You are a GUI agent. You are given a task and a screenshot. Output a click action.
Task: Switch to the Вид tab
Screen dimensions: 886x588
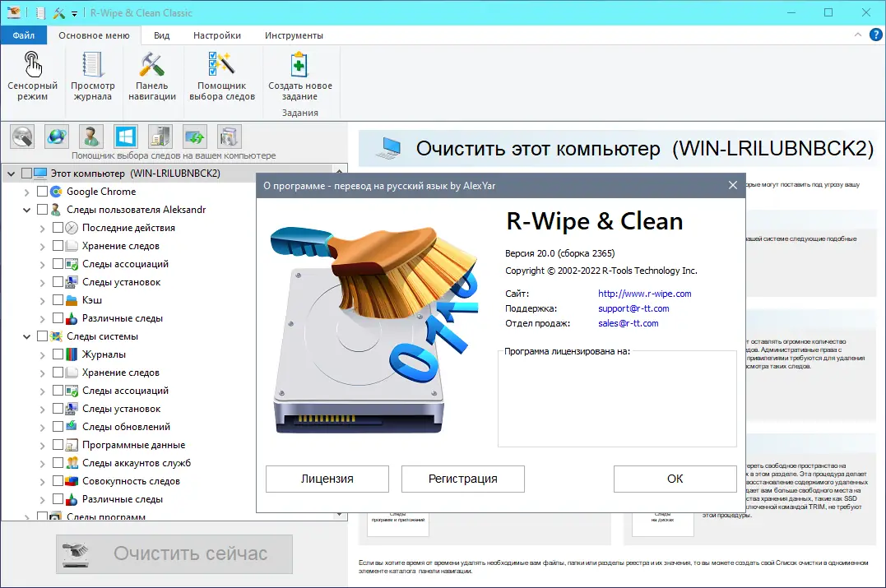[161, 35]
